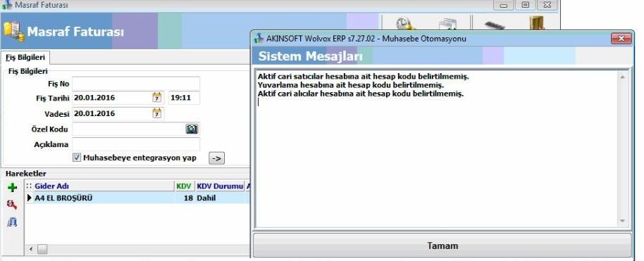Click the KDV value 18 cell
The width and height of the screenshot is (644, 261).
pyautogui.click(x=184, y=198)
